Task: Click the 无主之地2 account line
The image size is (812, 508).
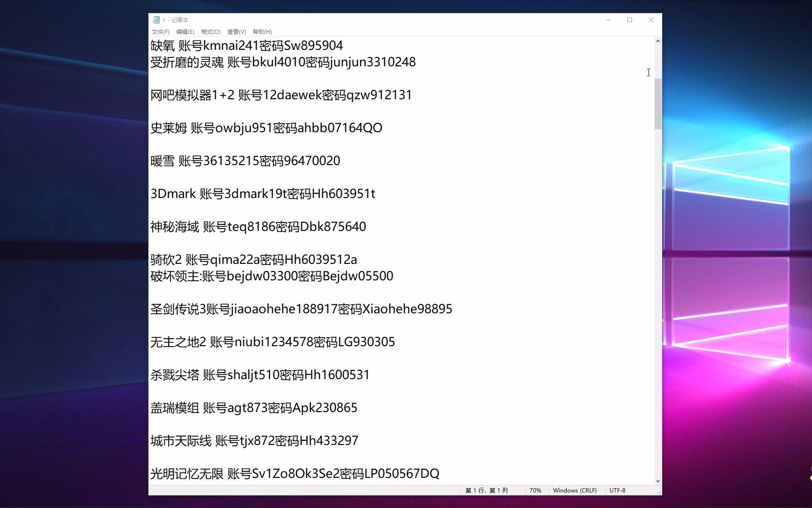Action: pyautogui.click(x=273, y=342)
